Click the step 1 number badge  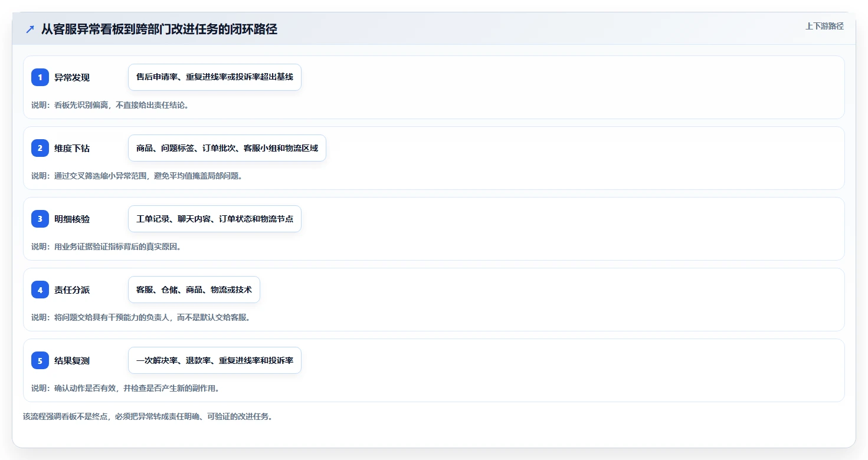tap(40, 77)
